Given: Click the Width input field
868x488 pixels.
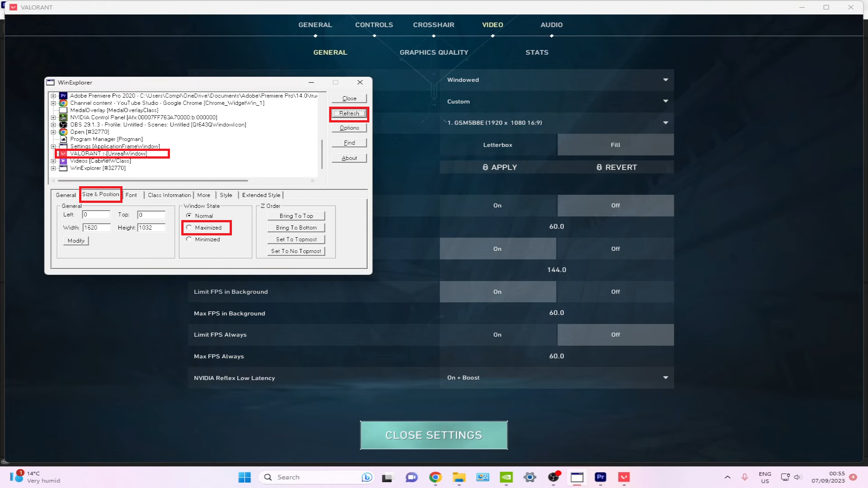Looking at the screenshot, I should click(96, 228).
